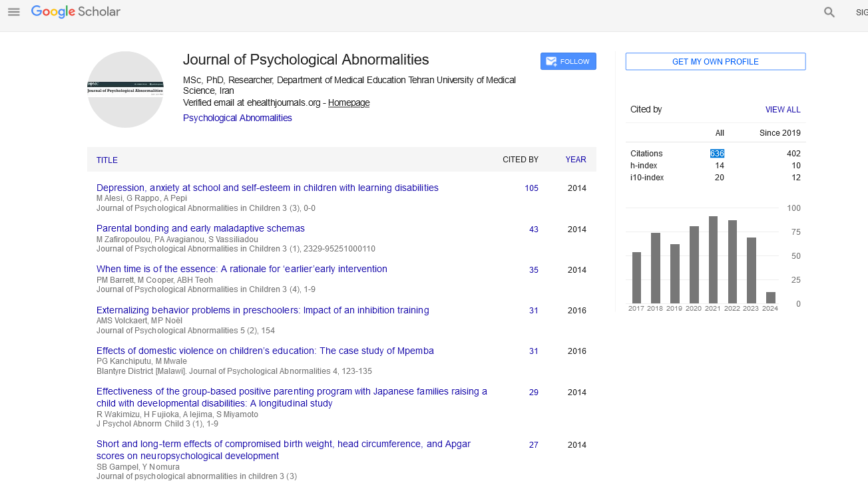Click View All citations link
868x485 pixels.
pyautogui.click(x=783, y=110)
